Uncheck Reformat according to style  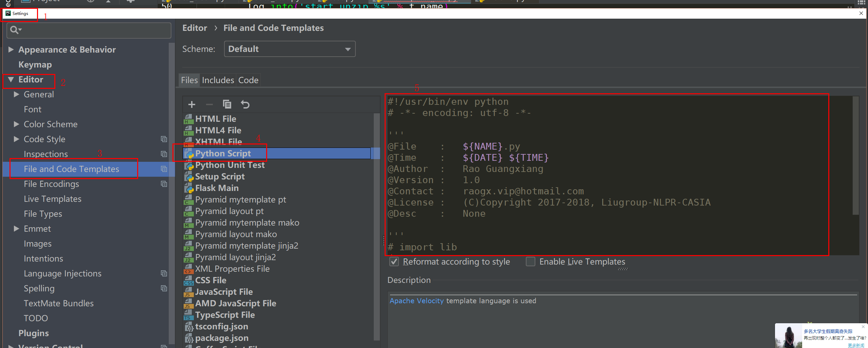click(394, 262)
